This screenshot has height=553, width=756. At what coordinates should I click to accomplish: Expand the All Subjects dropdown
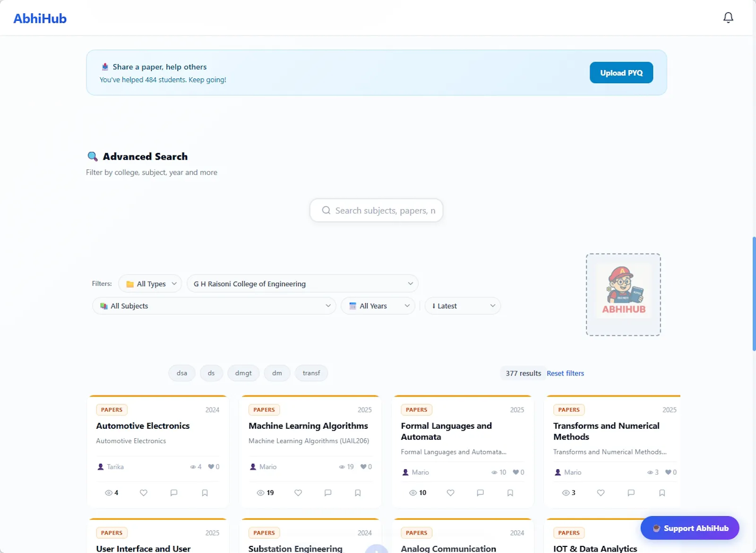214,306
